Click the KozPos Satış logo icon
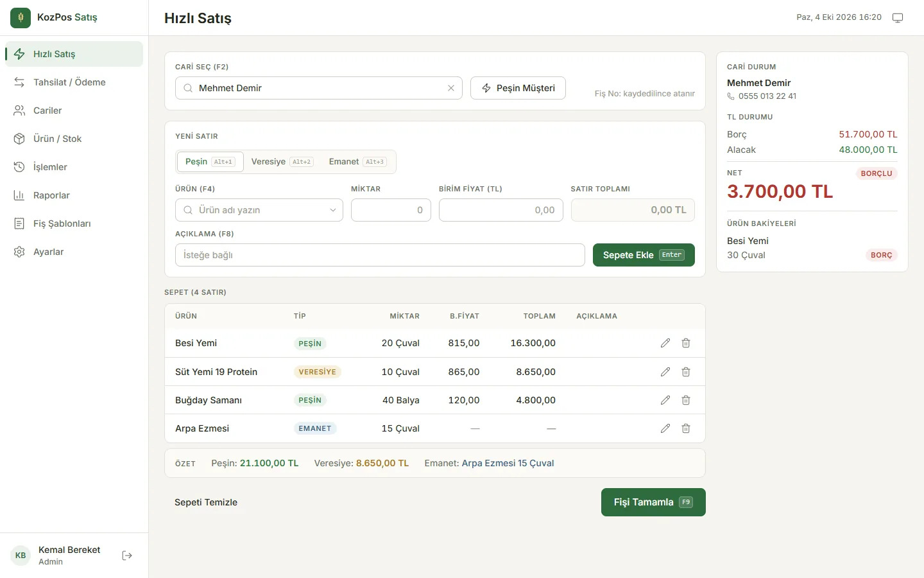This screenshot has width=924, height=578. pyautogui.click(x=21, y=18)
